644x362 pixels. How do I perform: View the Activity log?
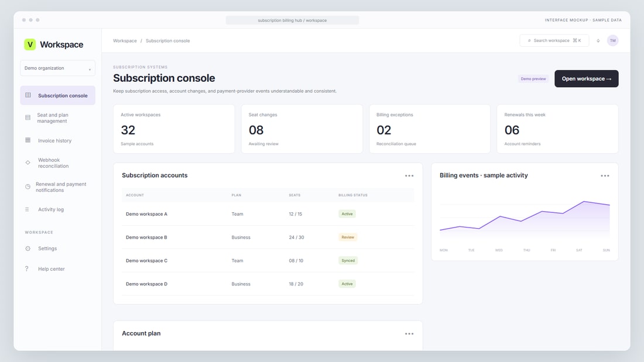57,209
